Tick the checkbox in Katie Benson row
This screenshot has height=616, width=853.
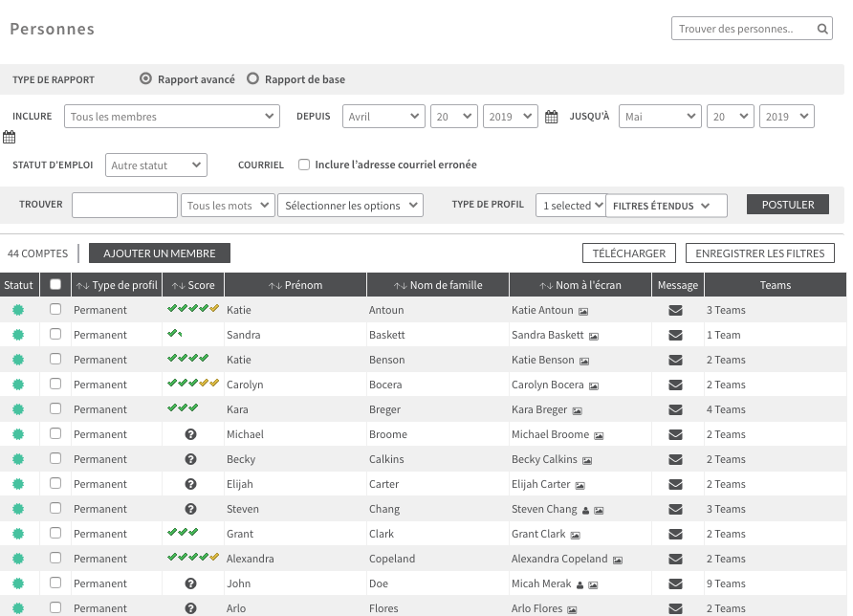[x=55, y=359]
